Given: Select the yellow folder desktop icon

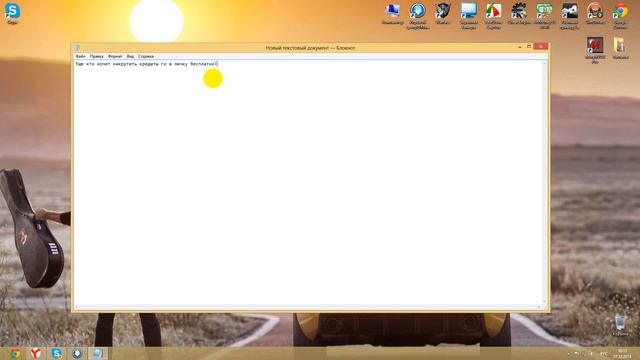Looking at the screenshot, I should tap(620, 48).
